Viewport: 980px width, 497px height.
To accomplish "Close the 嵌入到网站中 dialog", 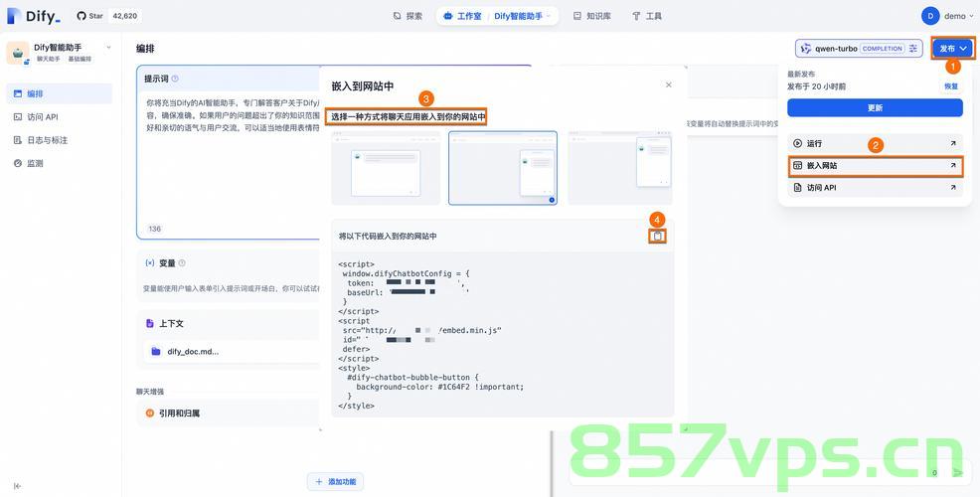I will point(668,85).
